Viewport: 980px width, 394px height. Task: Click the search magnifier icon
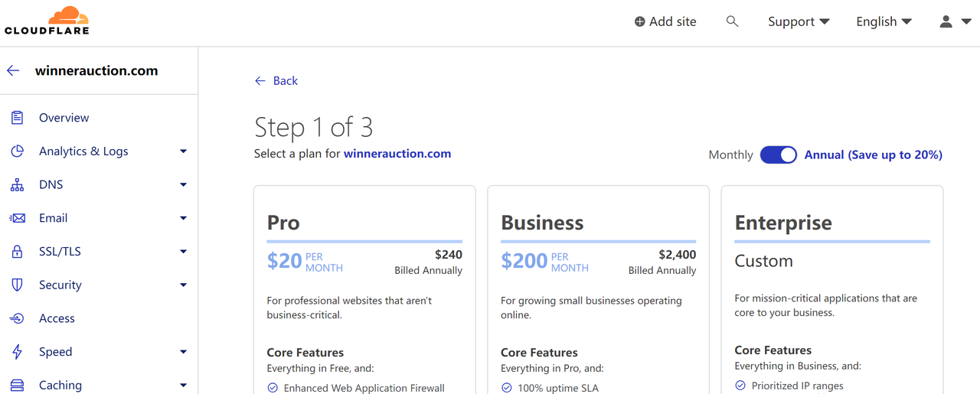click(733, 21)
